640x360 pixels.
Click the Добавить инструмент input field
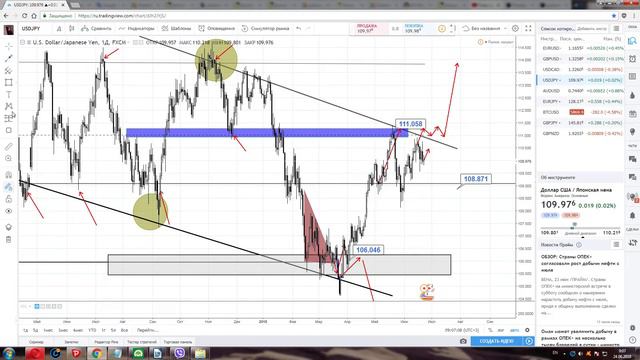pyautogui.click(x=592, y=29)
